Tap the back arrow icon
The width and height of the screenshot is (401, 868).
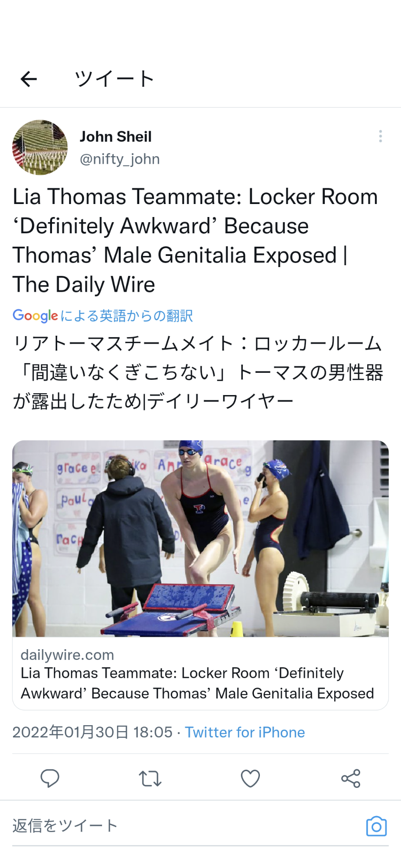pyautogui.click(x=29, y=79)
